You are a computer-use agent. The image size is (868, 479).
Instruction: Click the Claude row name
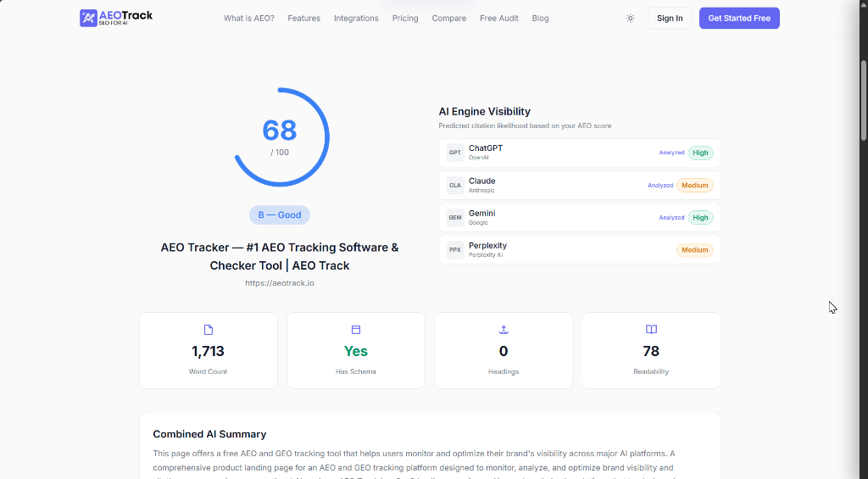(481, 181)
